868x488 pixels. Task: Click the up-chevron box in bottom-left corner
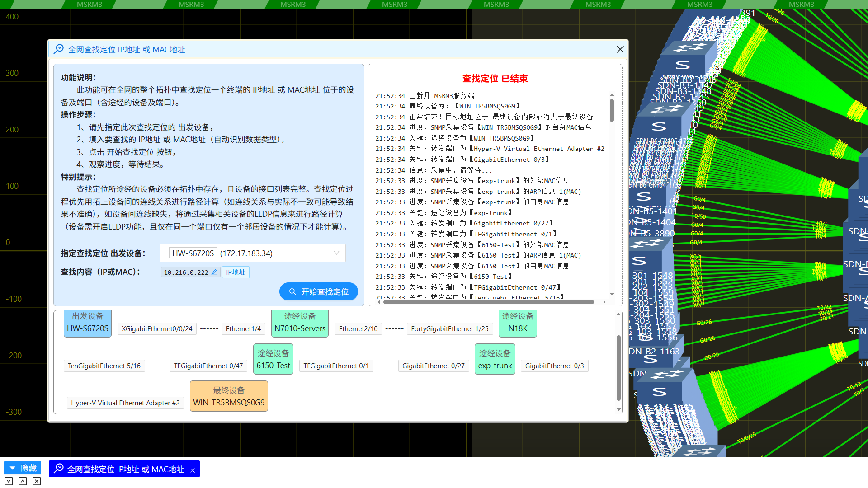[x=23, y=481]
